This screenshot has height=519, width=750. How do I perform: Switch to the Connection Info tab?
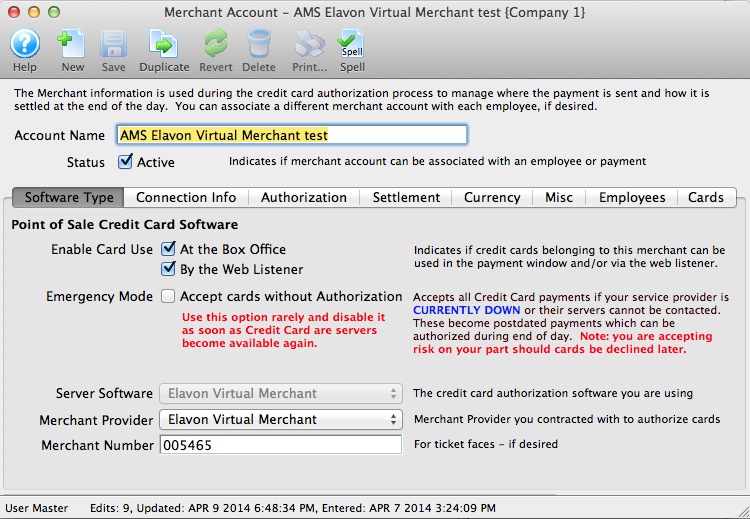pos(186,198)
